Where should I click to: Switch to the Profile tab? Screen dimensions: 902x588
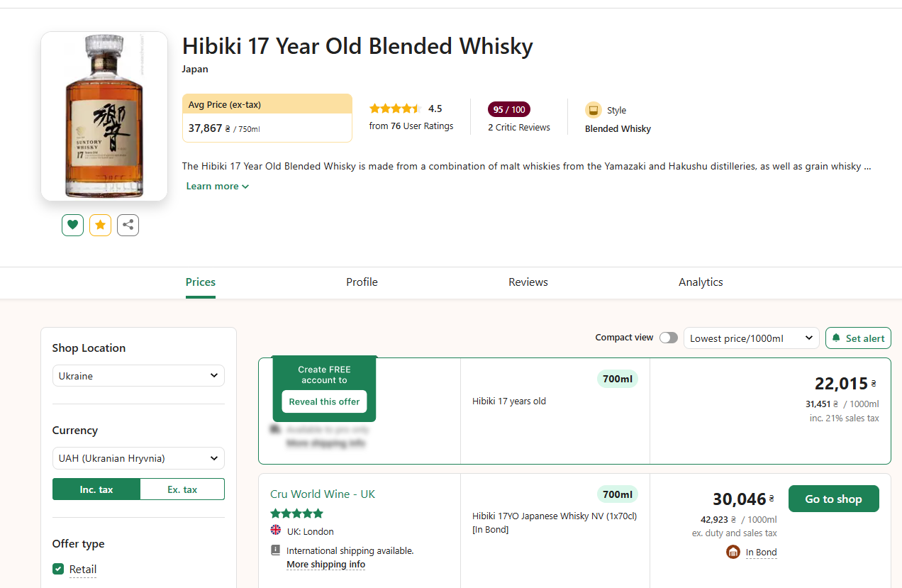coord(362,282)
